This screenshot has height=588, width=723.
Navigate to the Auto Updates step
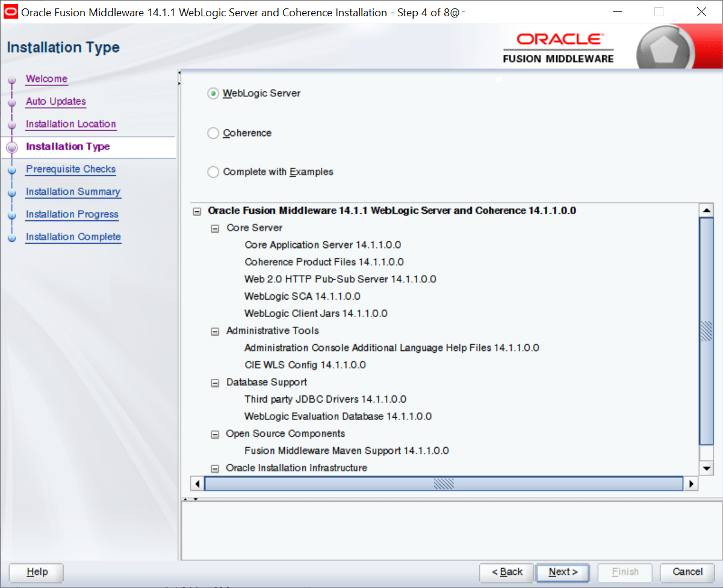tap(55, 101)
